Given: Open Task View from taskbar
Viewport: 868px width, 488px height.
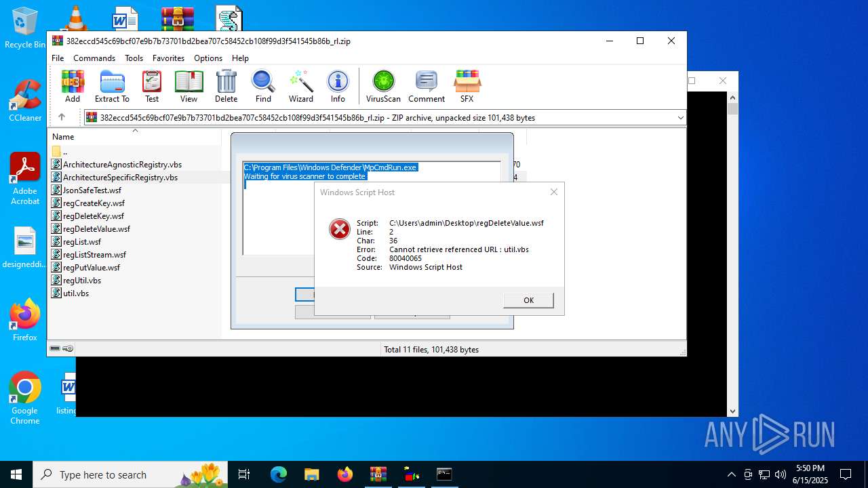Looking at the screenshot, I should (244, 474).
